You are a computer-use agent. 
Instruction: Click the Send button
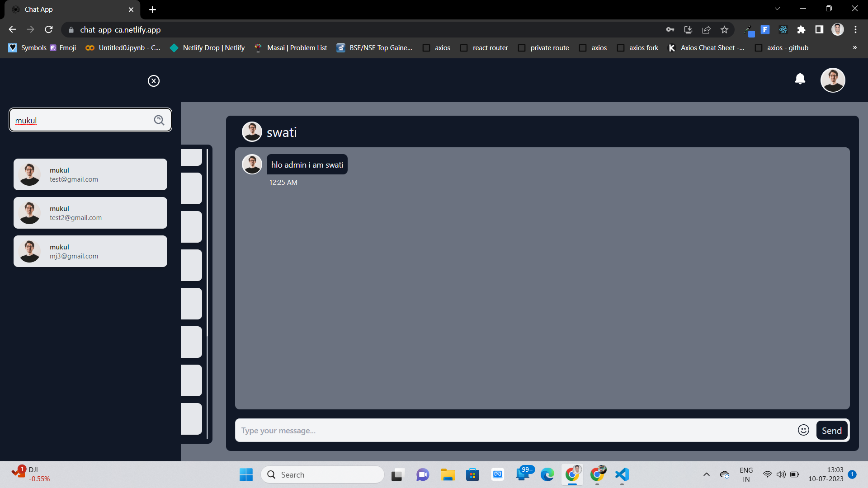pyautogui.click(x=832, y=430)
